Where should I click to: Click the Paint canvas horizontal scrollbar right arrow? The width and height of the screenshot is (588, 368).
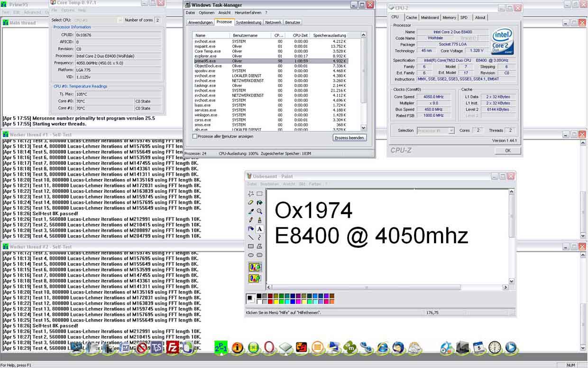click(x=505, y=287)
